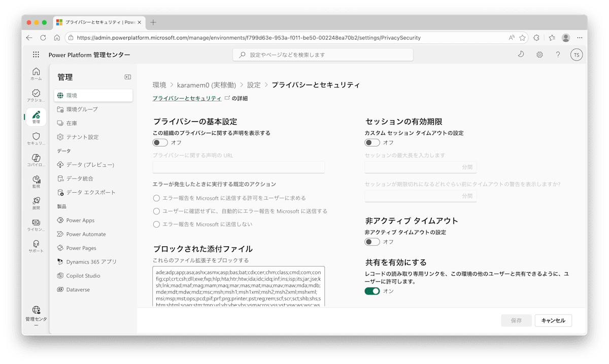This screenshot has height=364, width=609.
Task: Open the app launcher waffle icon
Action: pos(36,55)
